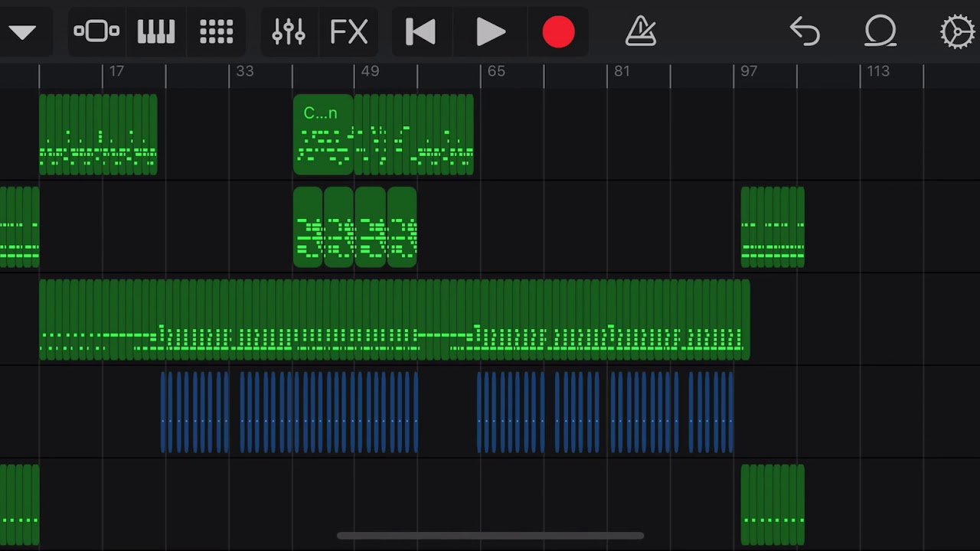Select second-track looped region under C...n
This screenshot has height=551, width=980.
[x=355, y=227]
